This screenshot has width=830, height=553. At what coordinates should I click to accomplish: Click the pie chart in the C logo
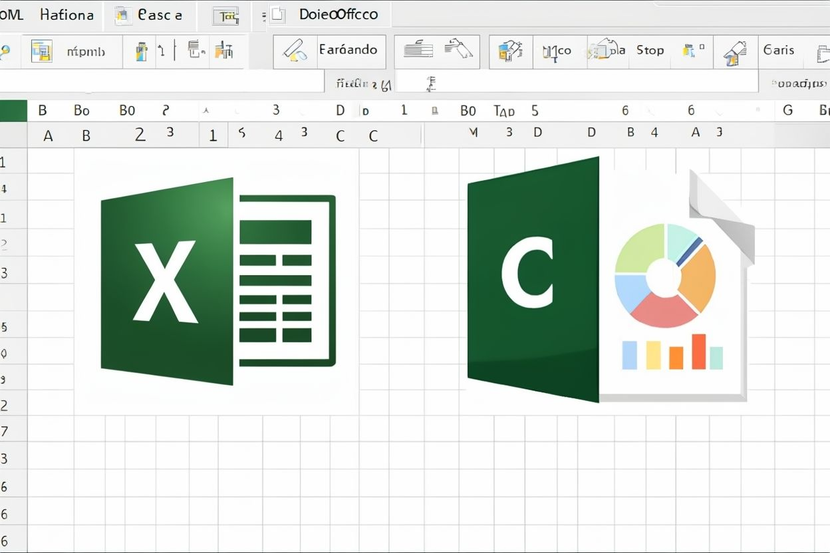(665, 275)
